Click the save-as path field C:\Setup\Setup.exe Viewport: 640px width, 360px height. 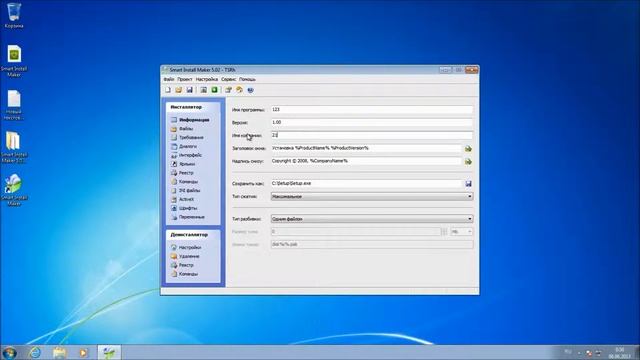(366, 183)
